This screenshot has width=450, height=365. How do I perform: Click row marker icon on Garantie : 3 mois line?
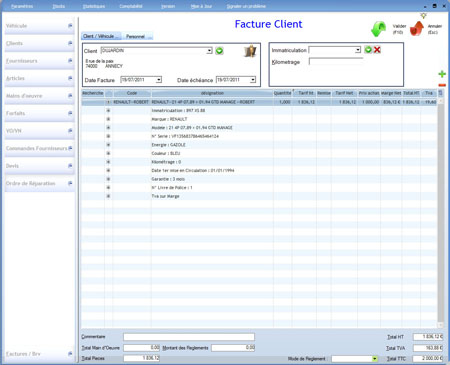(108, 179)
